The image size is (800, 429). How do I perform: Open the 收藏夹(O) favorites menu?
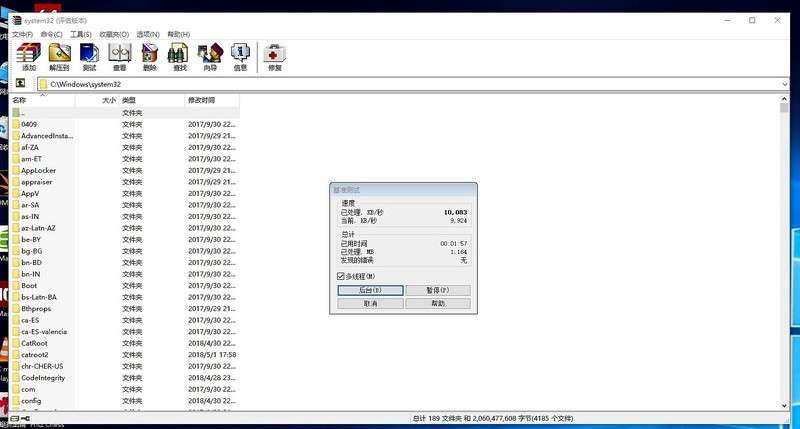click(114, 34)
